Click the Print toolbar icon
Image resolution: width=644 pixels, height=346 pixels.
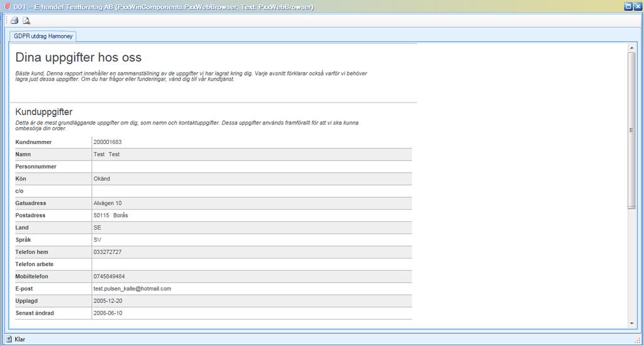tap(14, 21)
